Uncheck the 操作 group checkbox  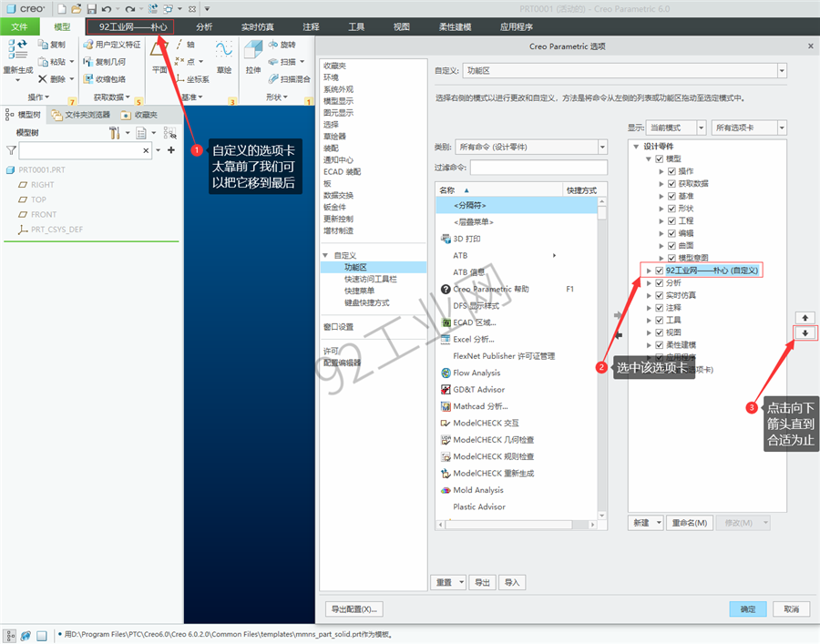[672, 171]
